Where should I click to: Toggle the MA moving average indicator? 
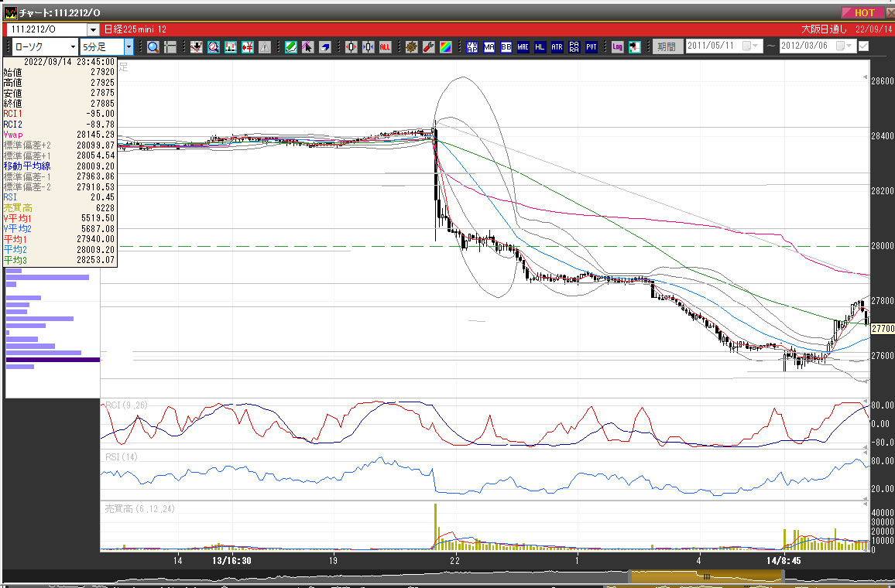click(489, 46)
